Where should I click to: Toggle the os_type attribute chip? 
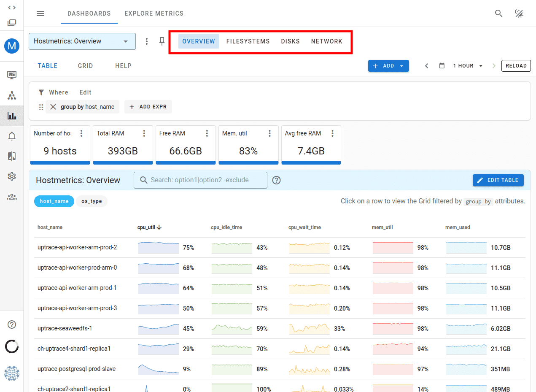(92, 201)
